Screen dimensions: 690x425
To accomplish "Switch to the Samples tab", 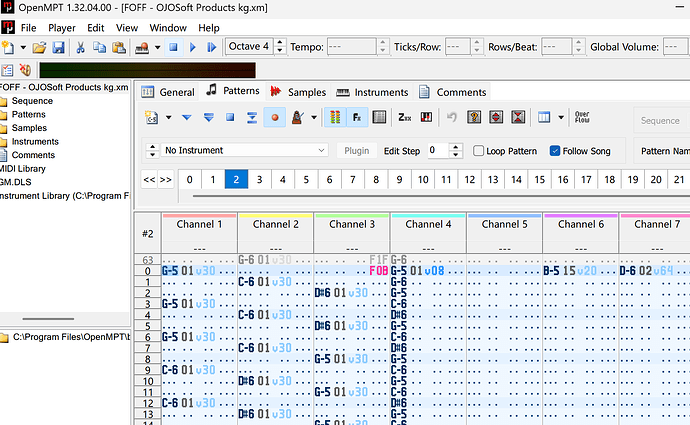I will pos(298,92).
